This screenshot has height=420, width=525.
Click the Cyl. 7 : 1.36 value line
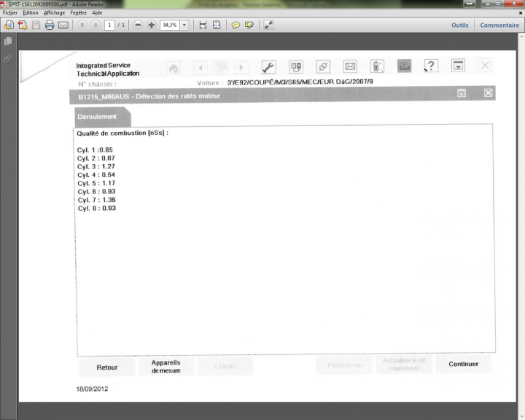97,200
